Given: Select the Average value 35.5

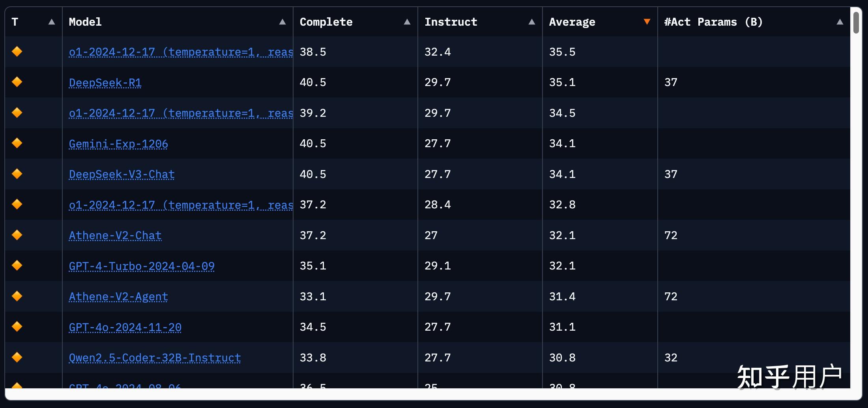Looking at the screenshot, I should click(x=562, y=52).
